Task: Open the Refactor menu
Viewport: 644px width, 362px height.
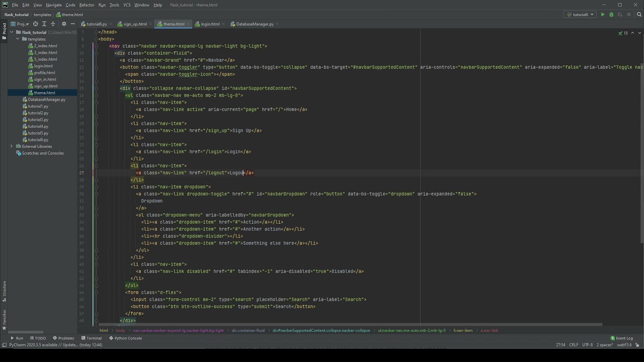Action: 87,5
